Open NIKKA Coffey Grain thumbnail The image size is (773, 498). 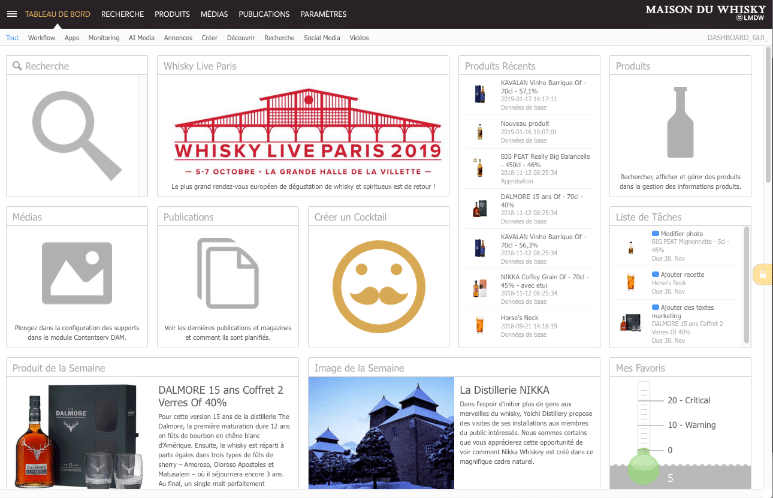(480, 288)
